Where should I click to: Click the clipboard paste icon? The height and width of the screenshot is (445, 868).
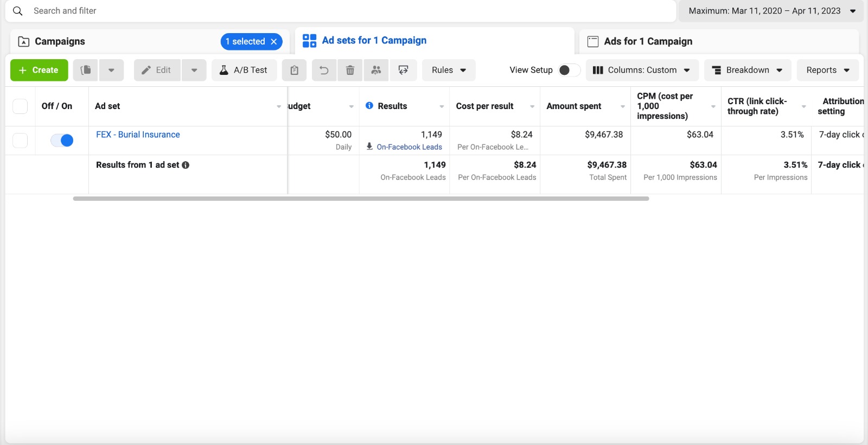(x=294, y=70)
